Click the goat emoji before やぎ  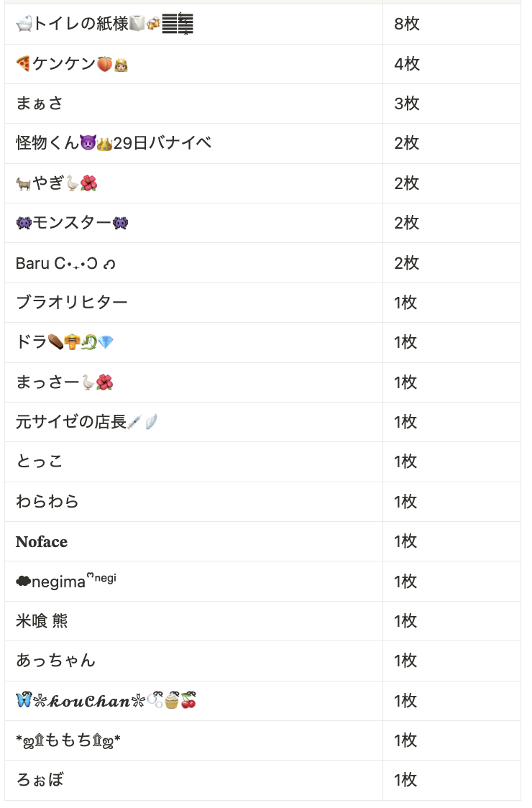24,183
